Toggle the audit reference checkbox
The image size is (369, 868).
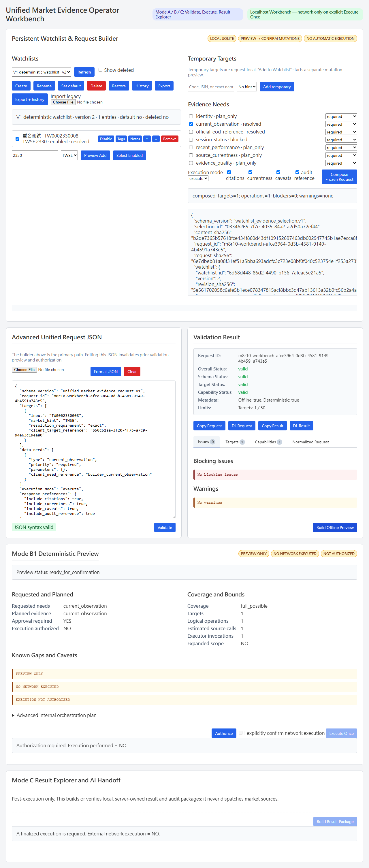tap(298, 172)
